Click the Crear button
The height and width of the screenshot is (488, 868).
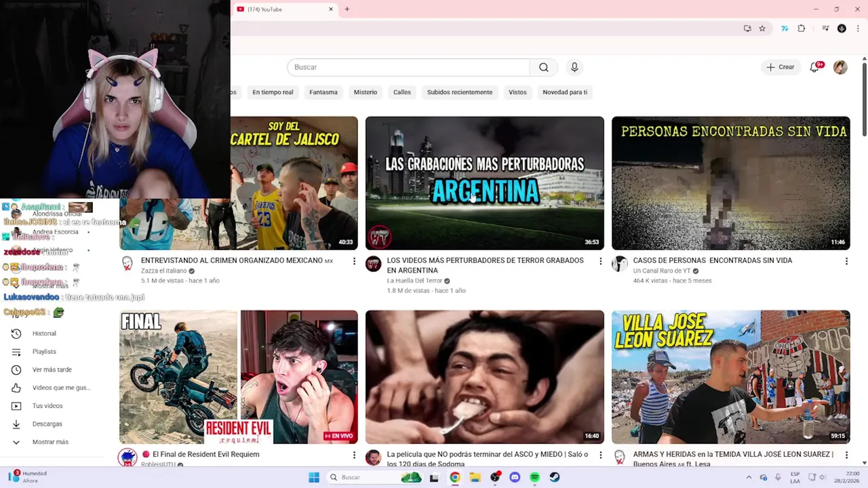[x=780, y=67]
